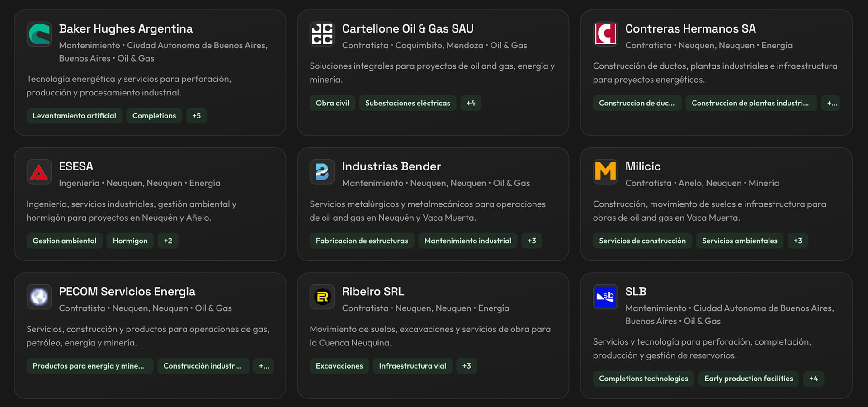The width and height of the screenshot is (868, 407).
Task: Select the Infraestructura vial tag
Action: click(x=412, y=366)
